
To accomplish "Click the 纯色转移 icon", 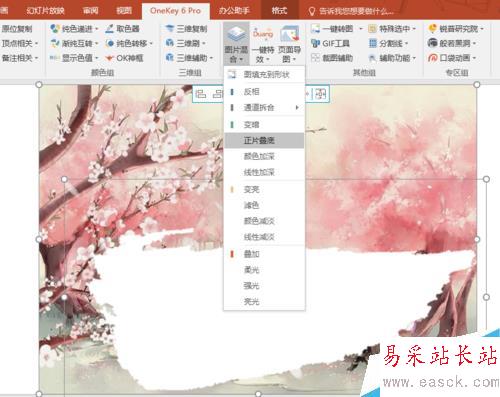I will tap(109, 43).
